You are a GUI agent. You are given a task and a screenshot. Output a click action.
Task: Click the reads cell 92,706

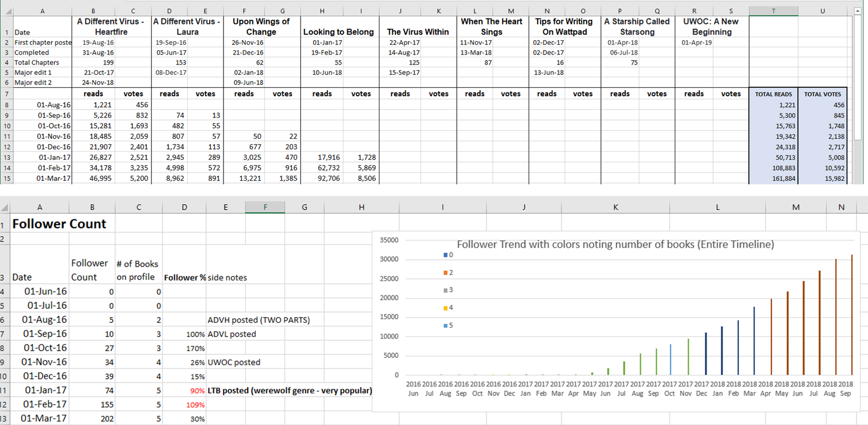pyautogui.click(x=322, y=178)
